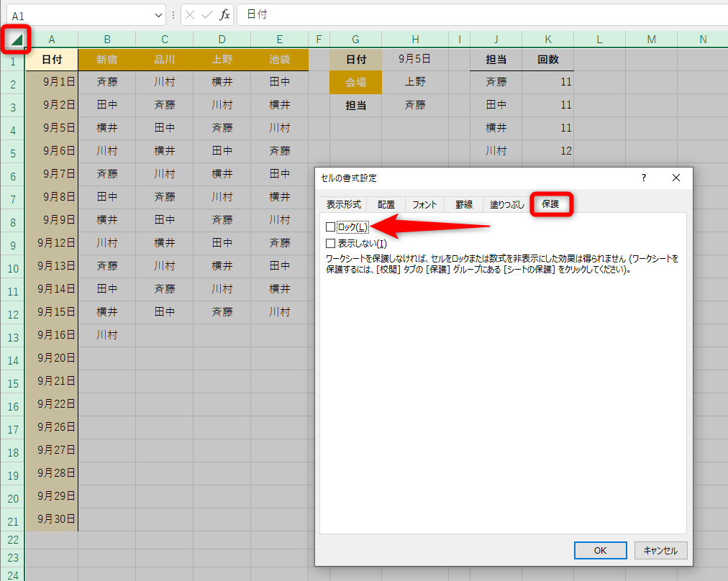The image size is (728, 581).
Task: Click the 上野 header cell in row 1
Action: click(x=222, y=60)
